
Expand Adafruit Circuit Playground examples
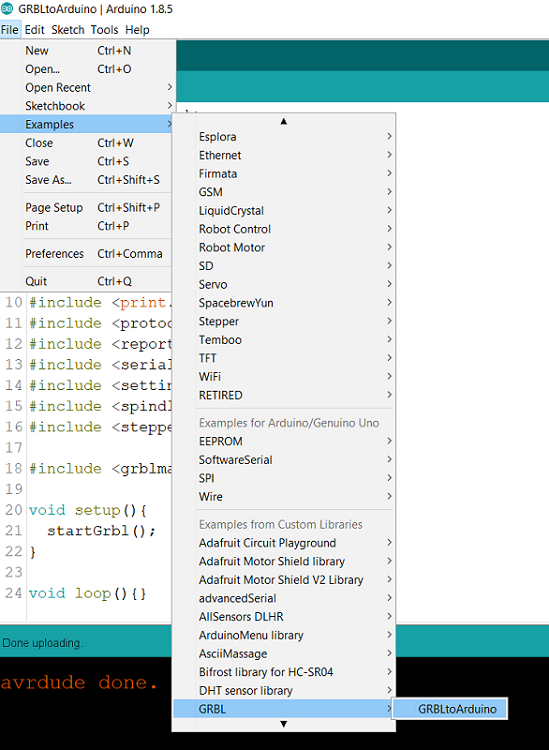pyautogui.click(x=284, y=543)
